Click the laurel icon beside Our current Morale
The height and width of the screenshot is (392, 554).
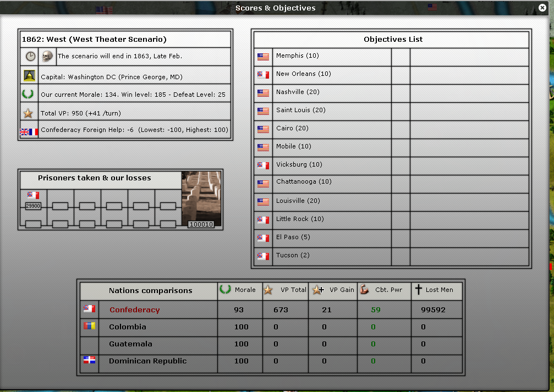click(x=28, y=94)
